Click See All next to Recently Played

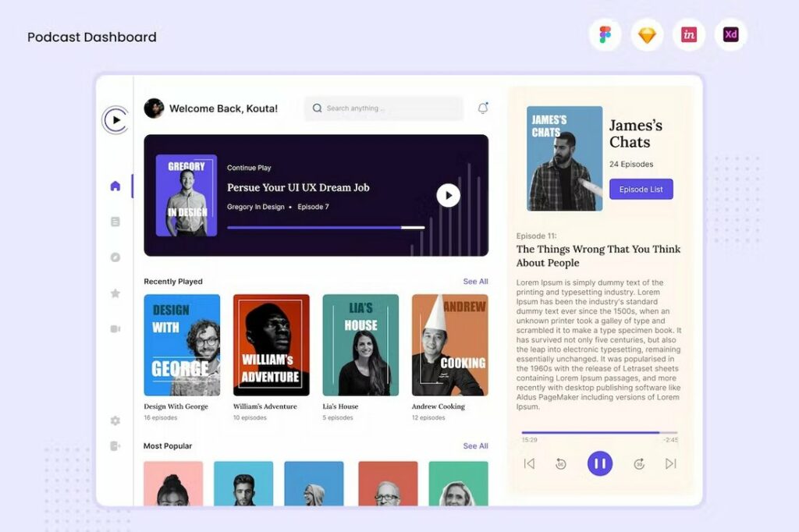point(475,281)
